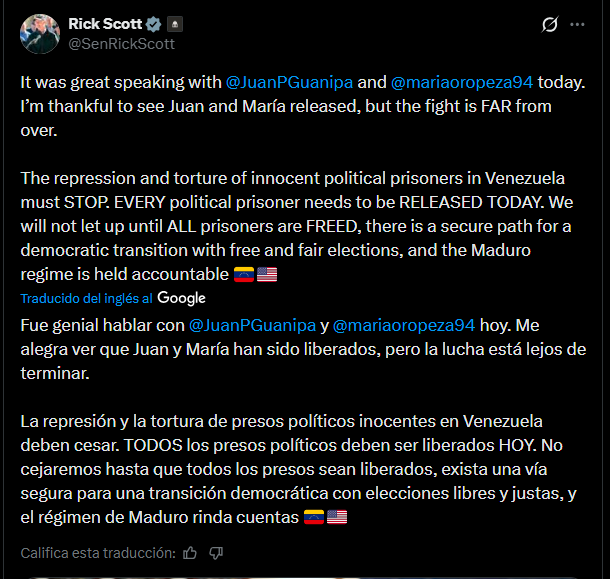Rate the translation with thumbs up

click(x=191, y=552)
